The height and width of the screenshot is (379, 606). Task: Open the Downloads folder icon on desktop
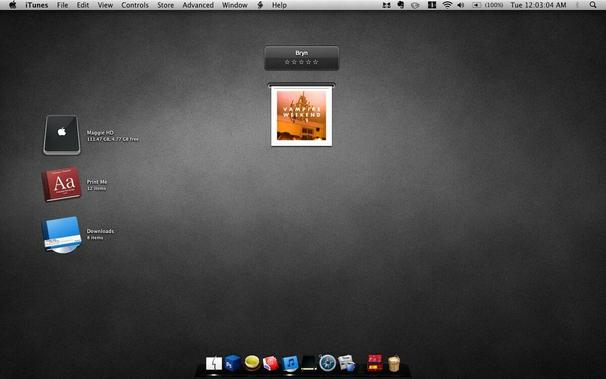(x=62, y=234)
